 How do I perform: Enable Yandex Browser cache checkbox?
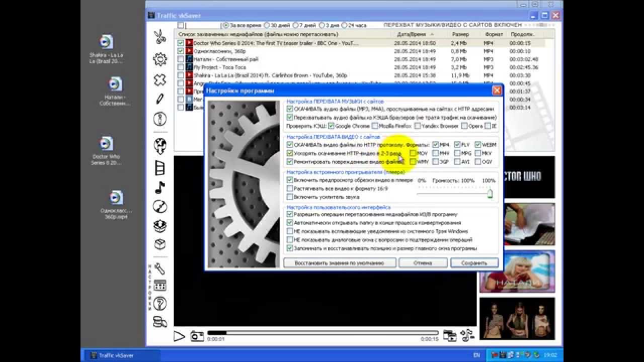[419, 126]
